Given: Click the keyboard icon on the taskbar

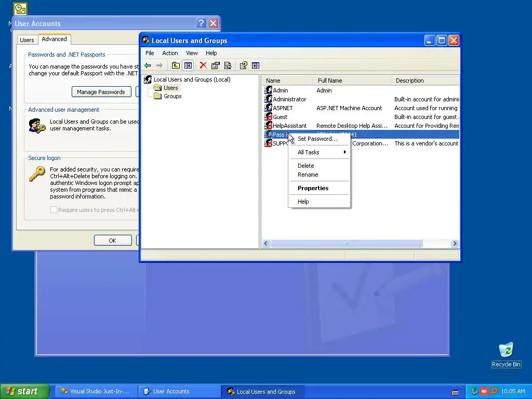Looking at the screenshot, I should (455, 392).
